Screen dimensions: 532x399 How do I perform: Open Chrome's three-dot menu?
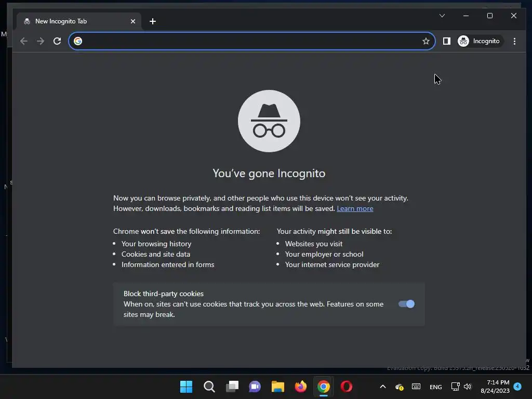(x=514, y=41)
